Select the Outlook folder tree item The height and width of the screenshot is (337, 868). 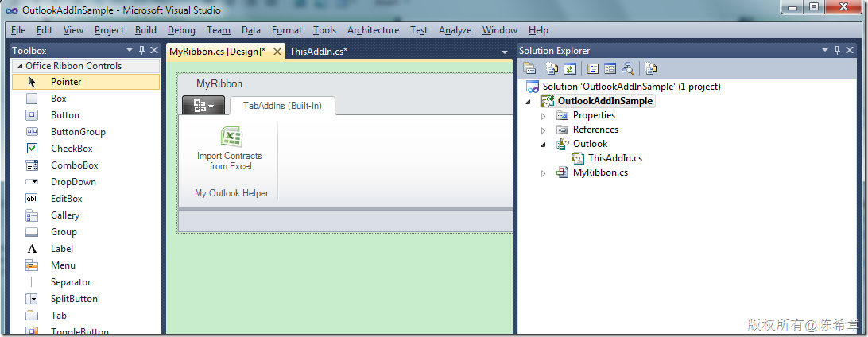(x=590, y=144)
